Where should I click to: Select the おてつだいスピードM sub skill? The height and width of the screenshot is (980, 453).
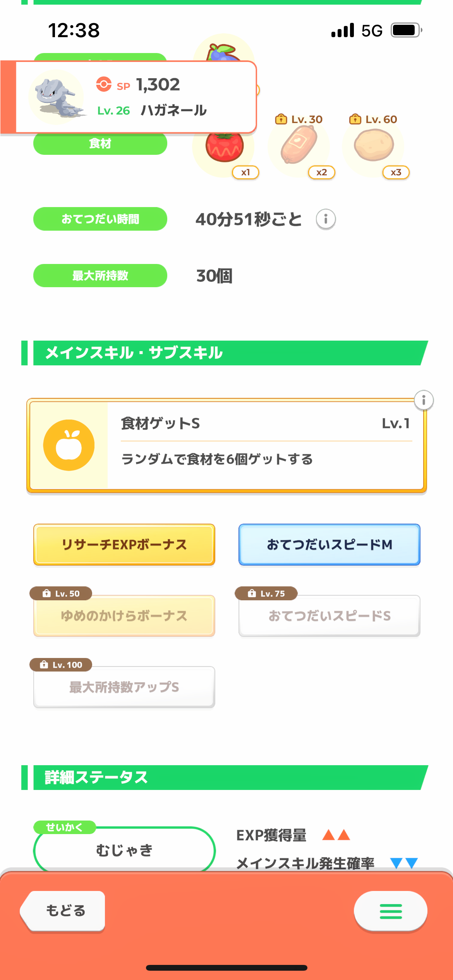coord(329,545)
